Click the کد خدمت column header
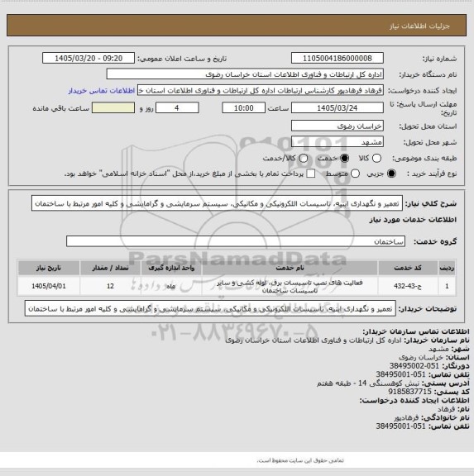 coord(408,268)
